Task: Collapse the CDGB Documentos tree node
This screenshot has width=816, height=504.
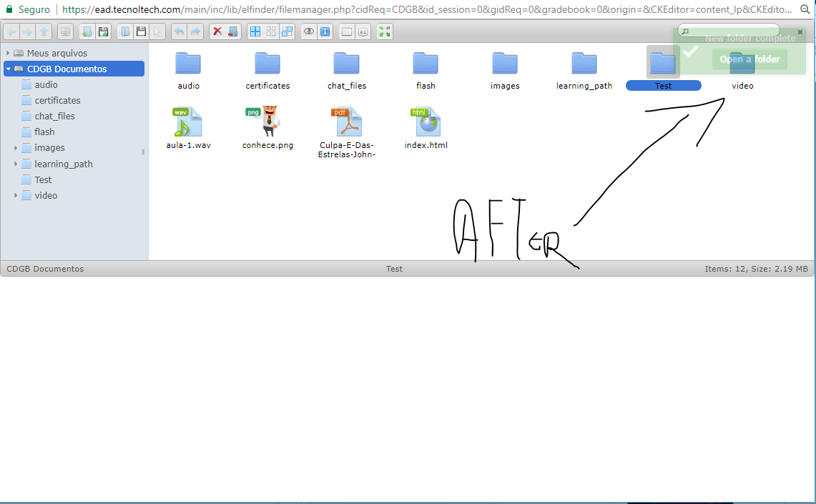Action: 9,69
